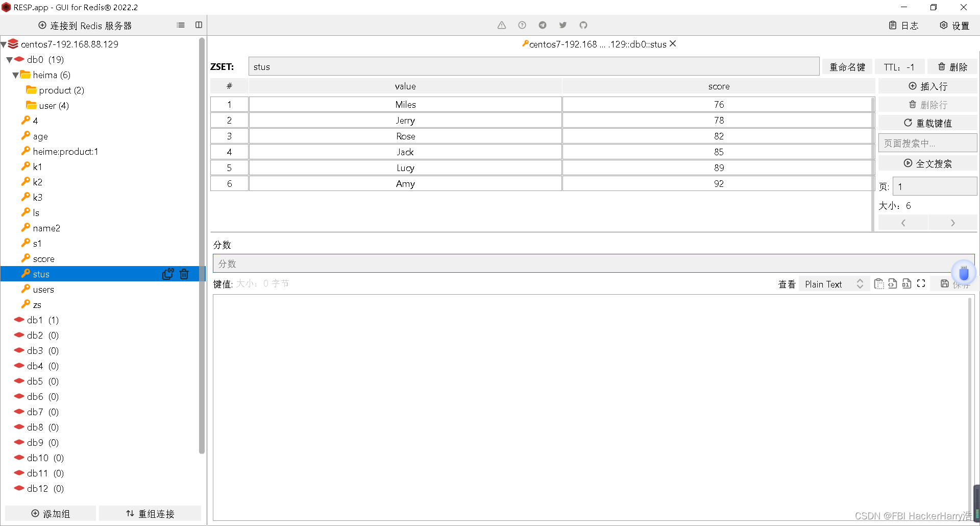Open the Plain Text view format dropdown
Image resolution: width=980 pixels, height=526 pixels.
coord(834,284)
